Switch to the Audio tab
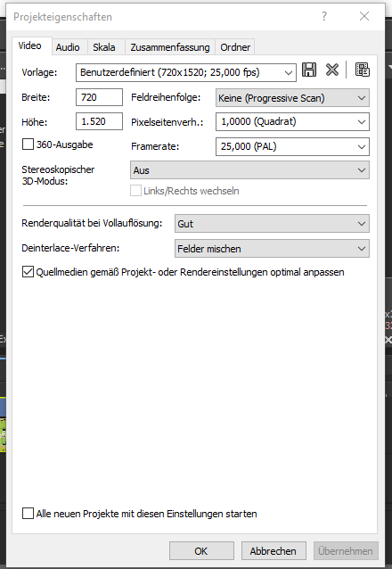This screenshot has width=392, height=569. click(x=68, y=47)
